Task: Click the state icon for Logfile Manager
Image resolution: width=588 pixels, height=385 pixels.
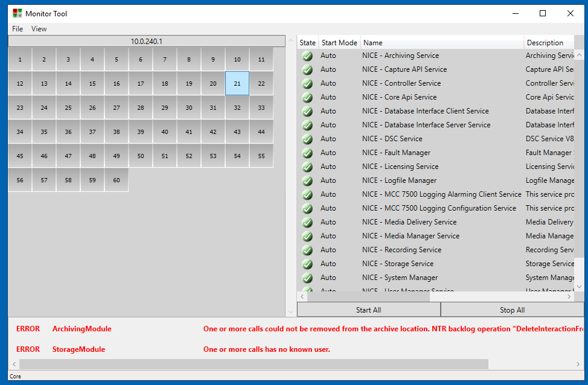Action: coord(307,180)
